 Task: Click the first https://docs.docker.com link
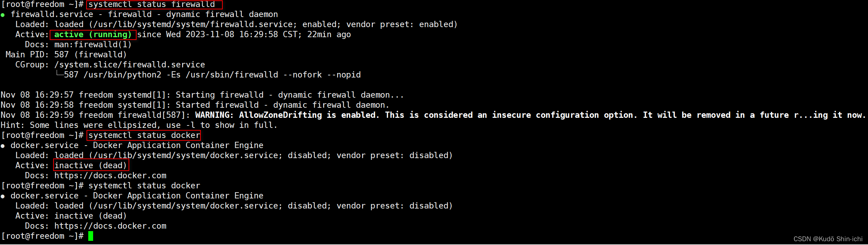[x=110, y=175]
